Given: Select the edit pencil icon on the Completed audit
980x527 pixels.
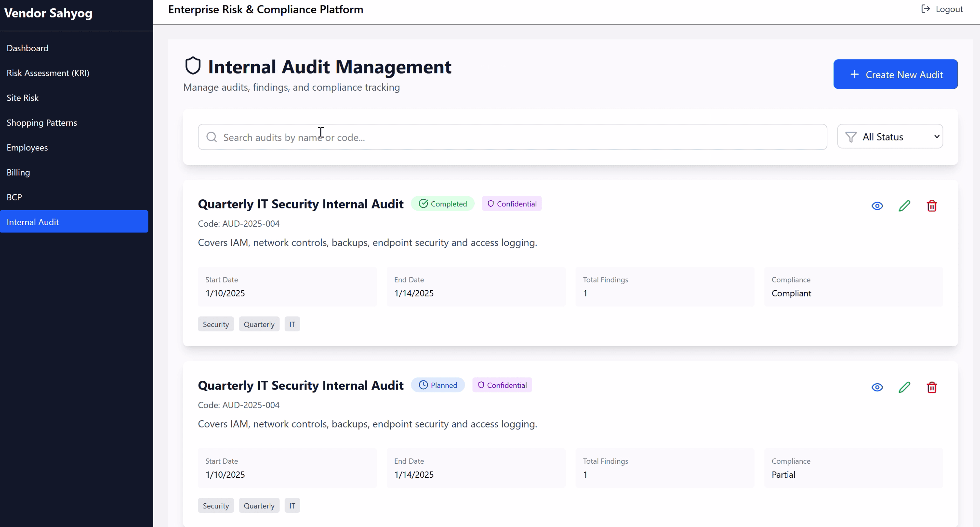Looking at the screenshot, I should coord(905,205).
